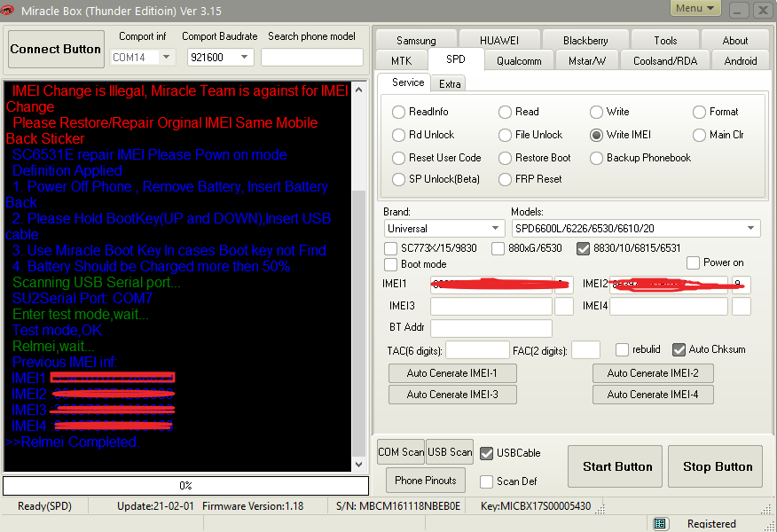The image size is (777, 532).
Task: Open the About tab
Action: (x=735, y=40)
